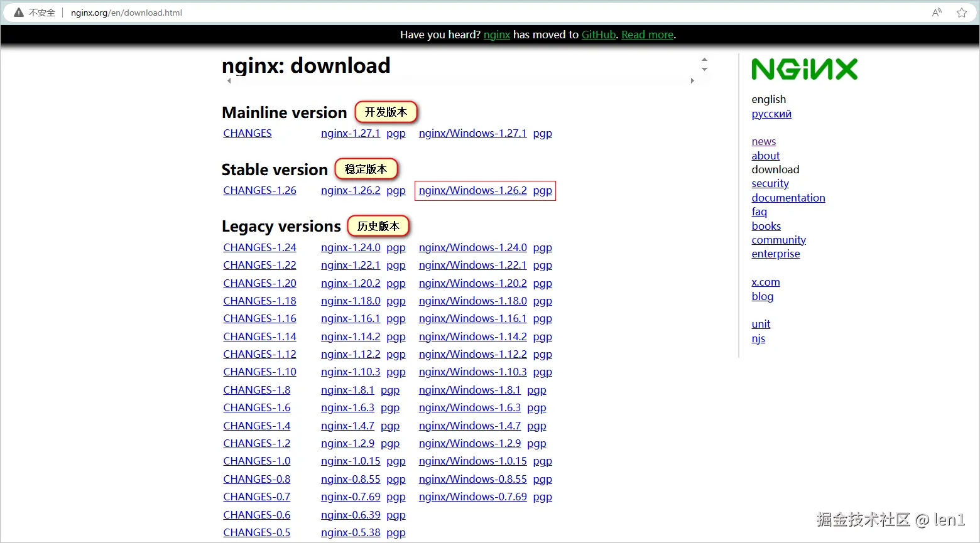This screenshot has height=543, width=980.
Task: Click the right horizontal scroll arrow
Action: point(692,81)
